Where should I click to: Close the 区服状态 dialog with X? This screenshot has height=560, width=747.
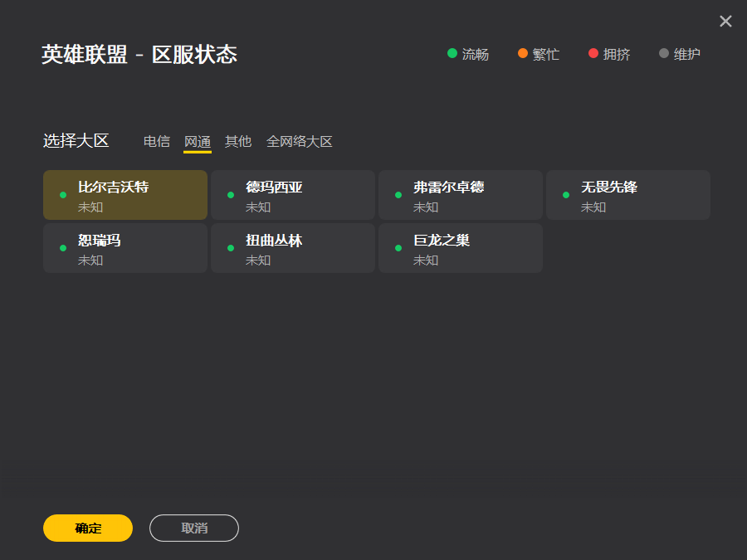725,21
